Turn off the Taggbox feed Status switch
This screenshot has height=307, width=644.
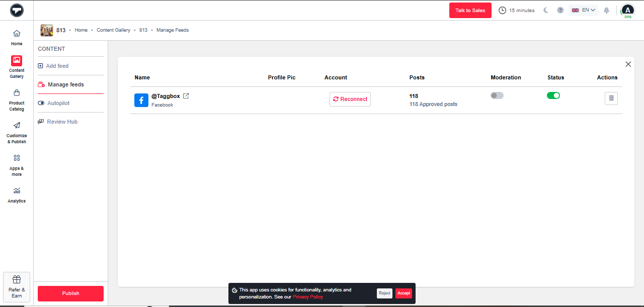click(x=553, y=95)
